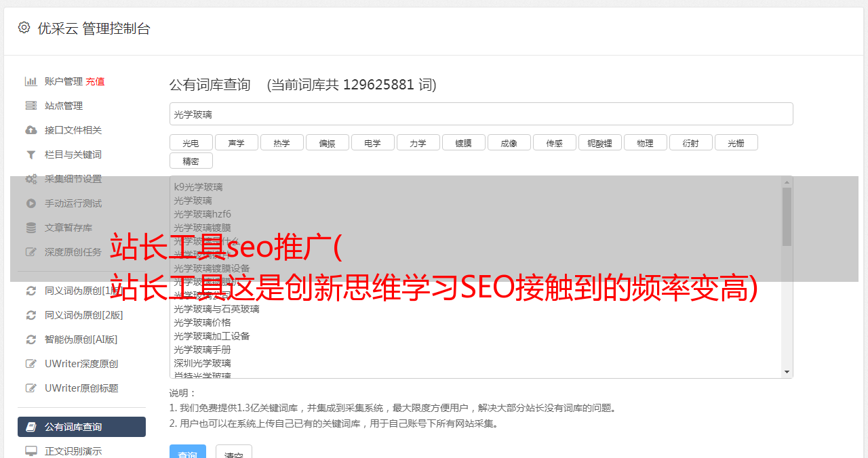Click the blue 查询 button
The image size is (868, 458).
(x=187, y=453)
